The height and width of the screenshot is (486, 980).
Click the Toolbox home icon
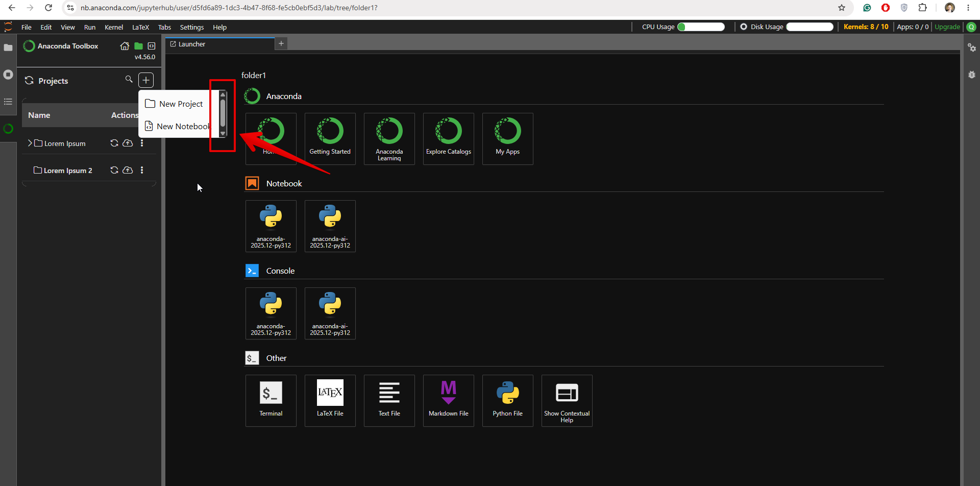125,46
